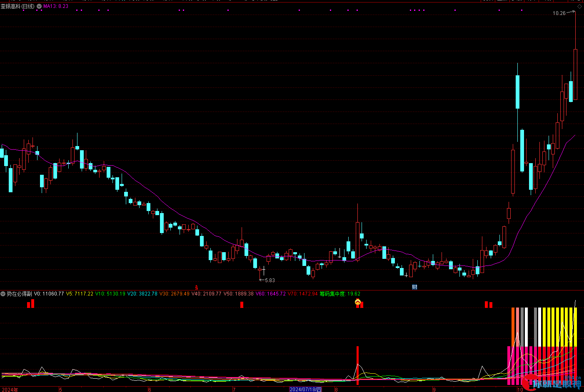Click the V30: 2679.49 value
This screenshot has width=584, height=392.
tap(175, 294)
